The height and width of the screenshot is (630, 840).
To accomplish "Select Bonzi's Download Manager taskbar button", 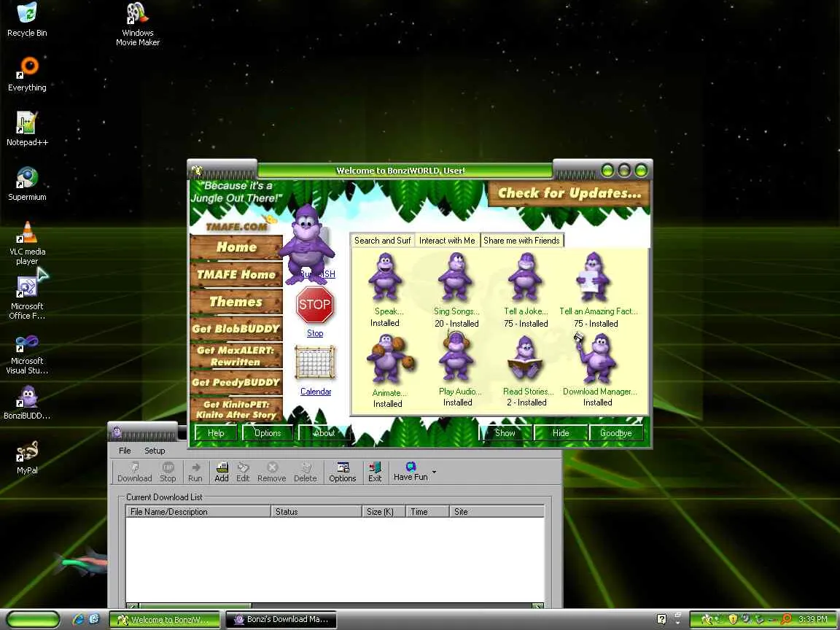I will point(281,619).
